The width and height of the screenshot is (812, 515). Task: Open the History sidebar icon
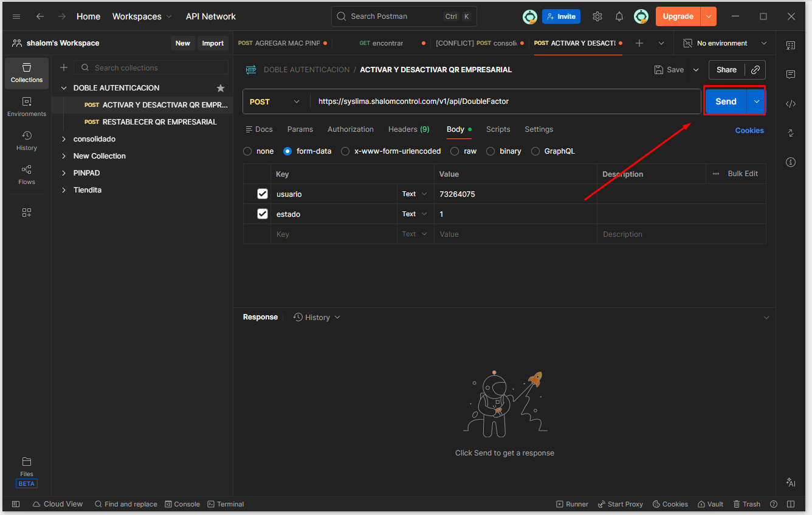(27, 140)
